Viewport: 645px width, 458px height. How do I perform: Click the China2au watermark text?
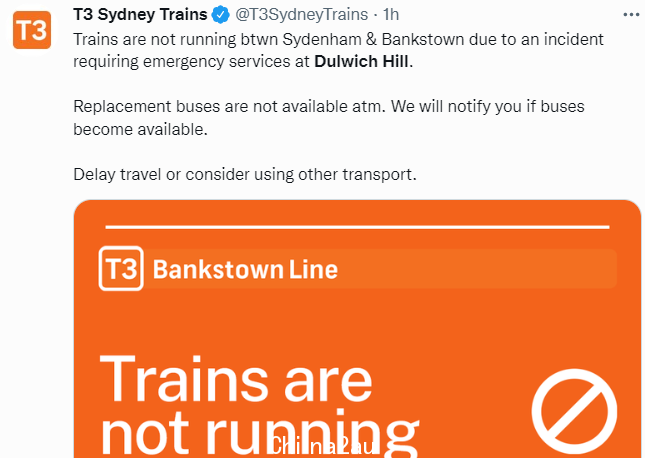pos(321,446)
